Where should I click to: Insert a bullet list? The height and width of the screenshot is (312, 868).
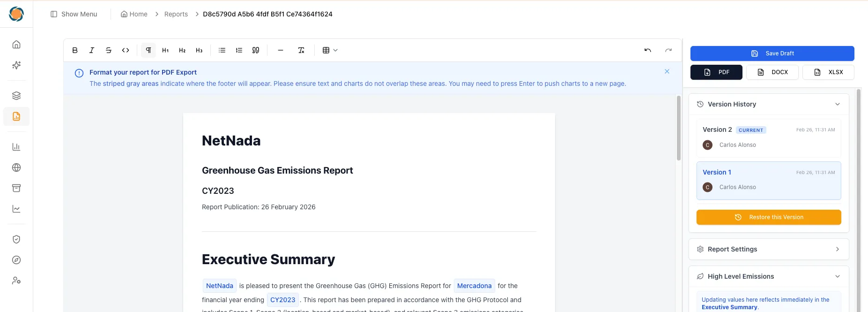[x=222, y=50]
